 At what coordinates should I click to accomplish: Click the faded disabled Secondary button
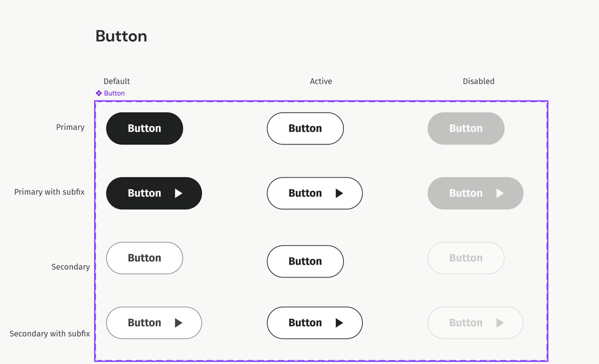[466, 258]
